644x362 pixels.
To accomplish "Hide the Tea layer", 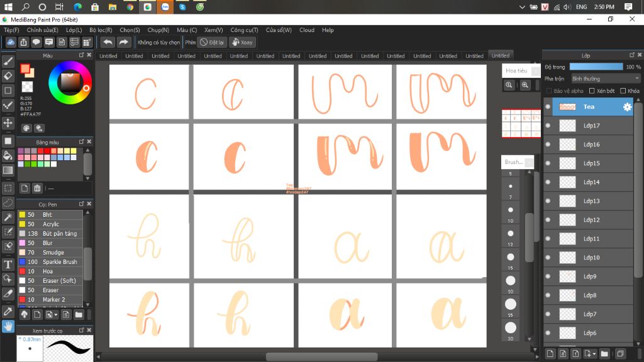I will pyautogui.click(x=548, y=107).
